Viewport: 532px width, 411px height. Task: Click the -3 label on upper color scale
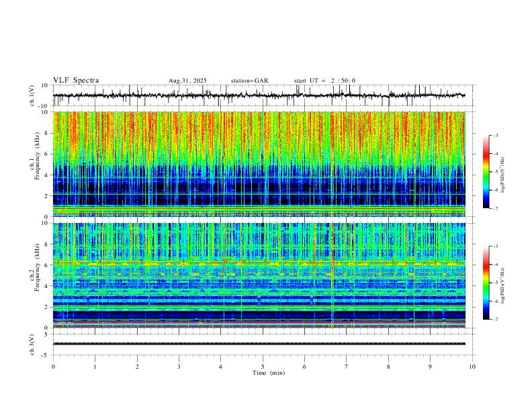(x=496, y=135)
